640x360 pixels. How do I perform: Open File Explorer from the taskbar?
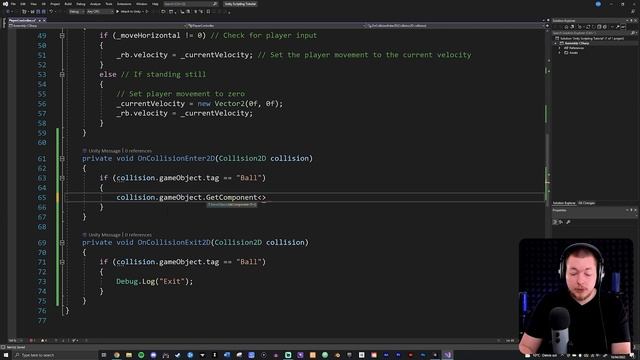pos(129,355)
